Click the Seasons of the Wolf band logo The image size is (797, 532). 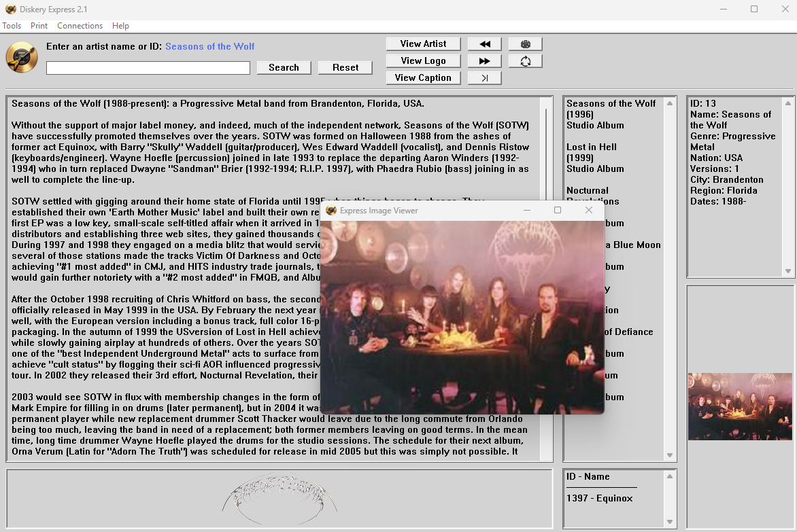(x=279, y=494)
